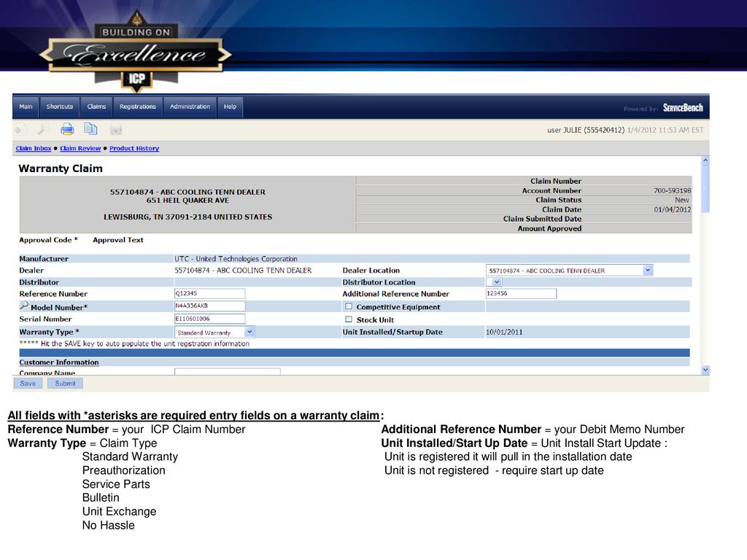
Task: Click the magnifier icon beside Model Number
Action: (x=24, y=306)
